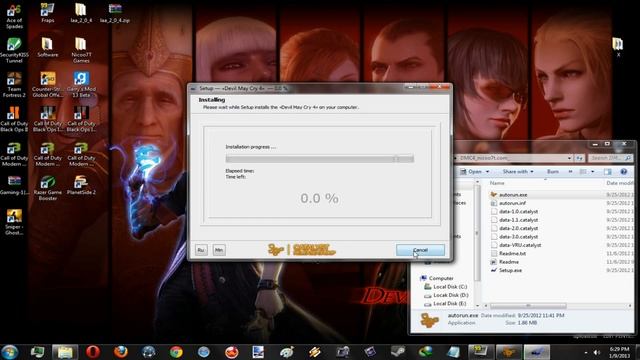Select PlanetSide 2 desktop icon
The width and height of the screenshot is (640, 360).
[x=81, y=185]
